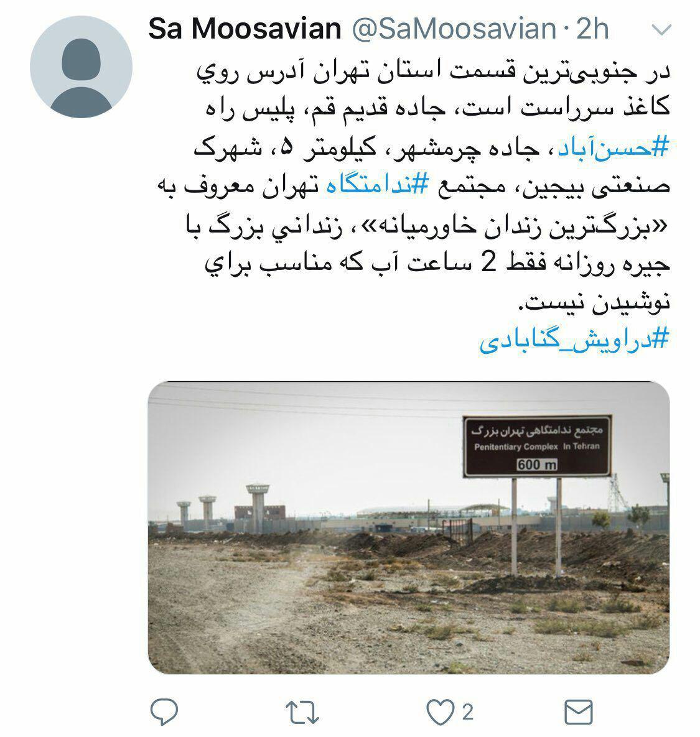The width and height of the screenshot is (700, 737).
Task: Open the 2h timestamp link
Action: [592, 29]
